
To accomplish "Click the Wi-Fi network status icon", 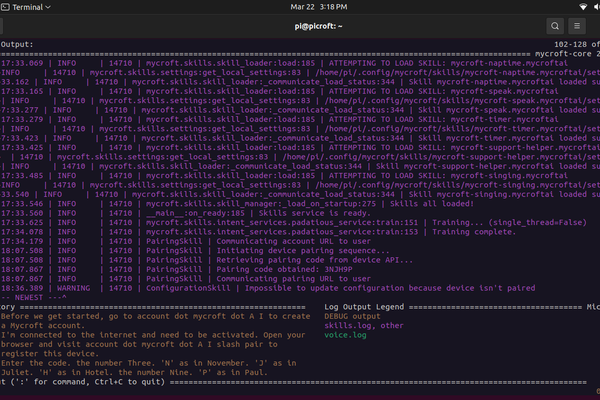I will pos(583,7).
